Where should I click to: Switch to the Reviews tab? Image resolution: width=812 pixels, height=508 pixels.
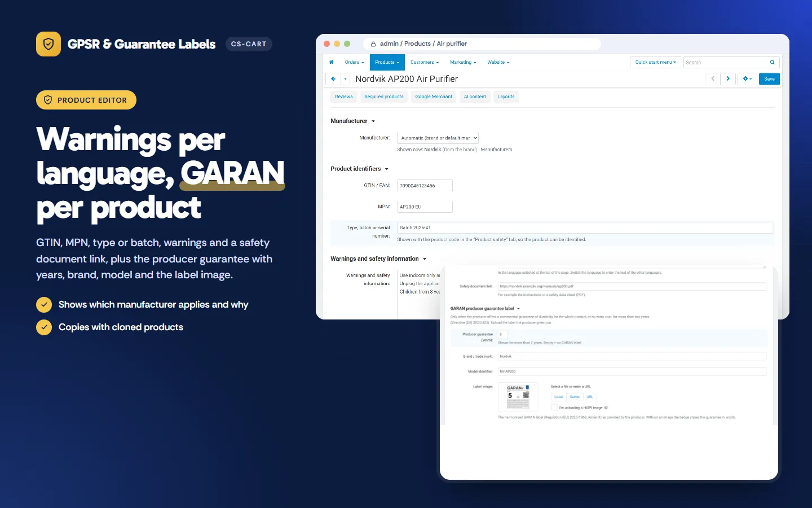tap(344, 97)
